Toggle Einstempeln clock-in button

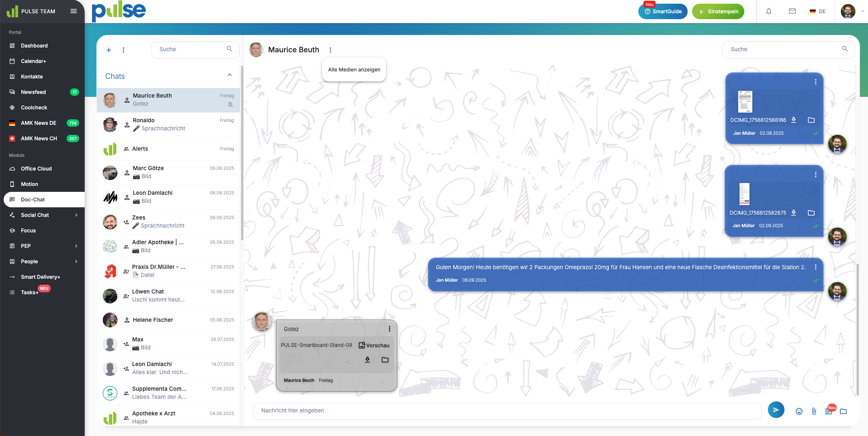point(718,11)
